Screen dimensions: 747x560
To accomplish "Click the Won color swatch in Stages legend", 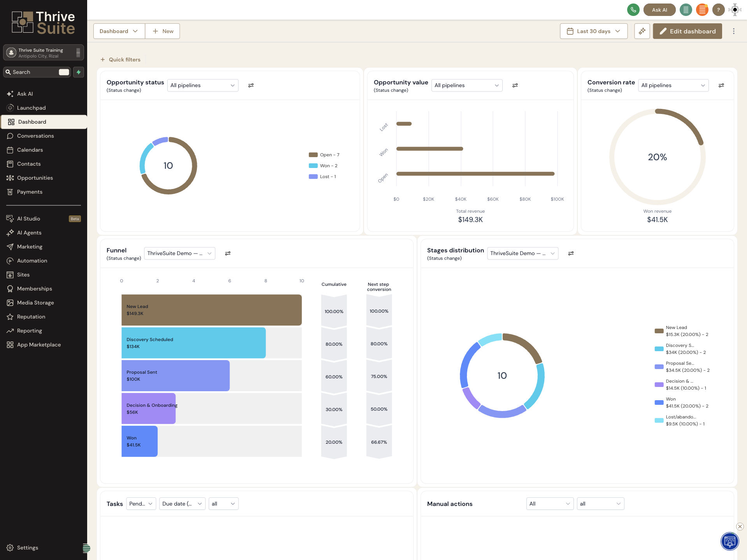I will click(x=659, y=402).
